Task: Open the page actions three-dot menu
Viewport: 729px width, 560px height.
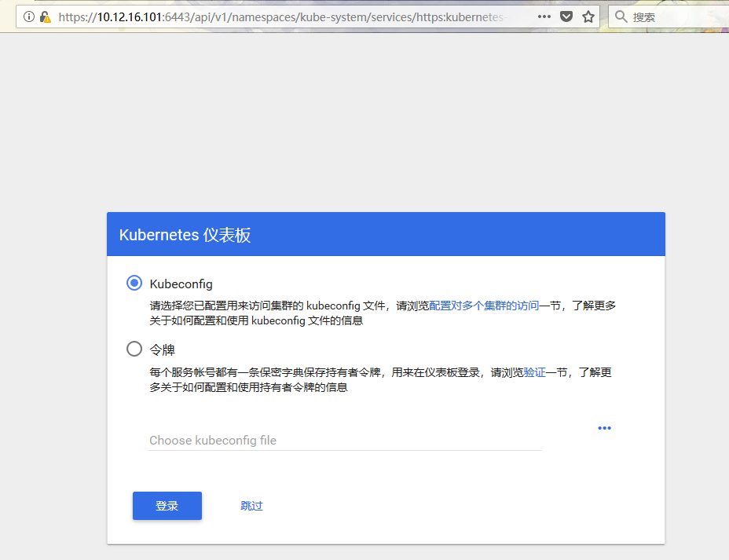Action: click(x=544, y=16)
